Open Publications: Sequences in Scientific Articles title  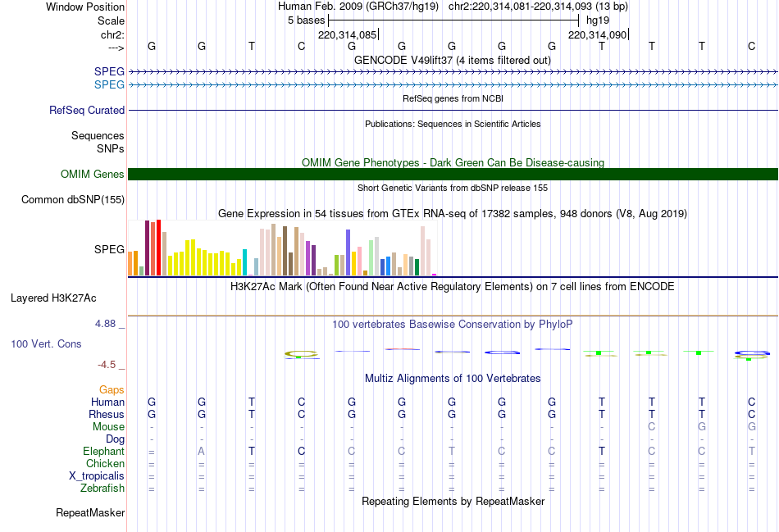click(453, 124)
